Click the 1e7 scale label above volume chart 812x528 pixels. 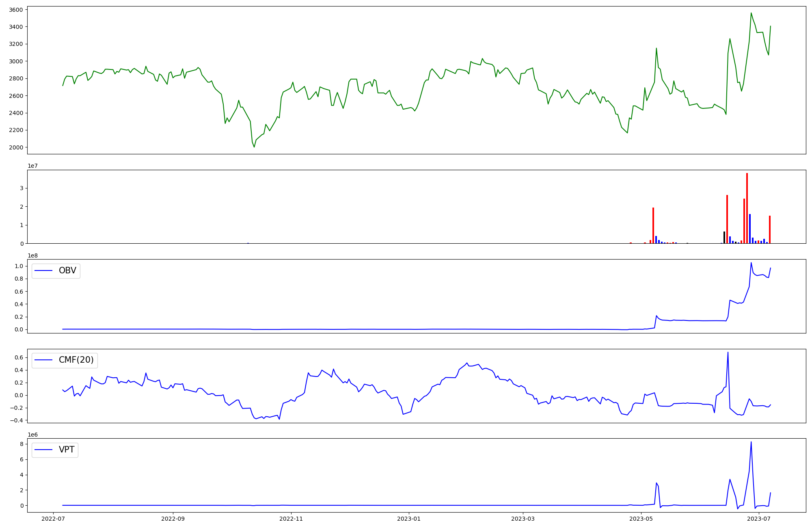tap(32, 166)
